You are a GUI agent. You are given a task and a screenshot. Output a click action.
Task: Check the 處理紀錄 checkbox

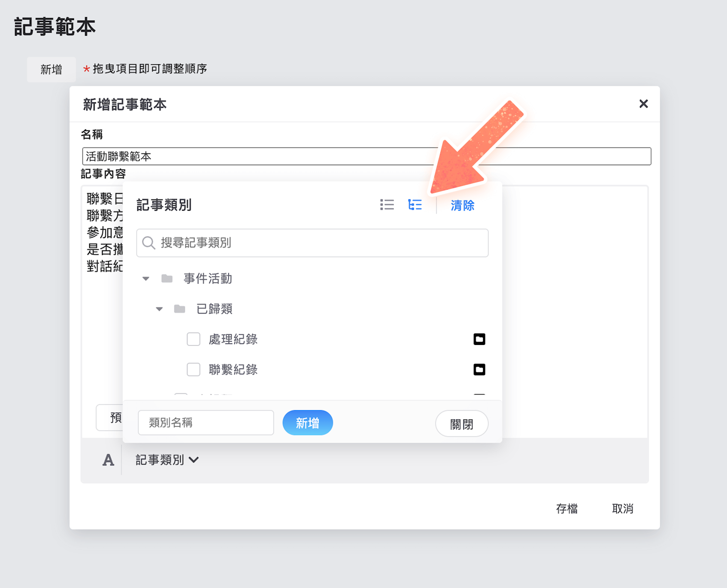click(194, 339)
